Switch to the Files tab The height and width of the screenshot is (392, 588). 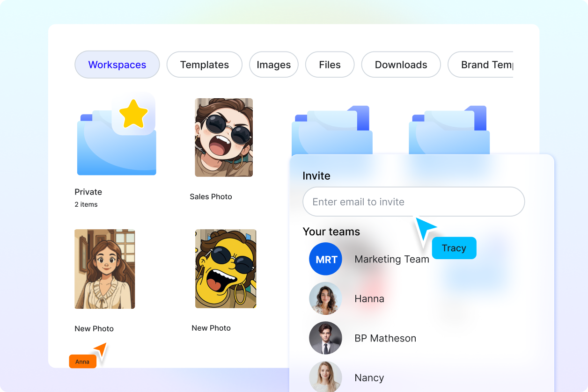pos(330,65)
